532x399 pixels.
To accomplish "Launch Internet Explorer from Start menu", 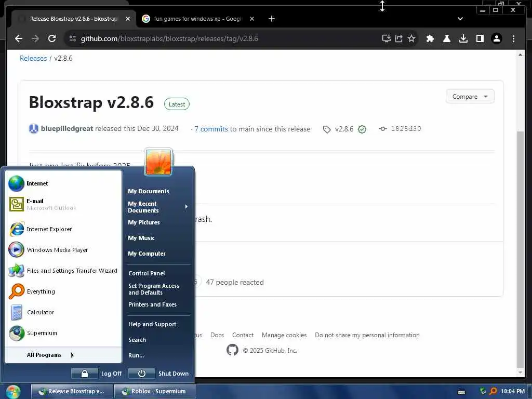I will (x=63, y=229).
